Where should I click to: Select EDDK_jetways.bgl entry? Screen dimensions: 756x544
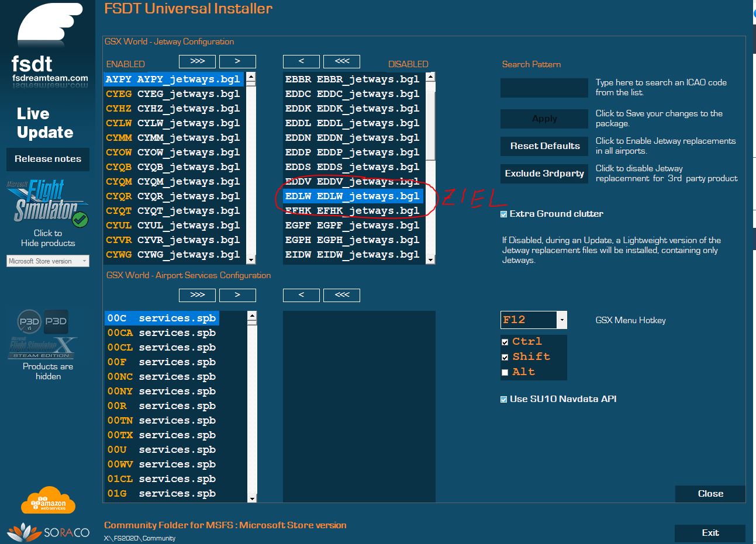point(353,108)
